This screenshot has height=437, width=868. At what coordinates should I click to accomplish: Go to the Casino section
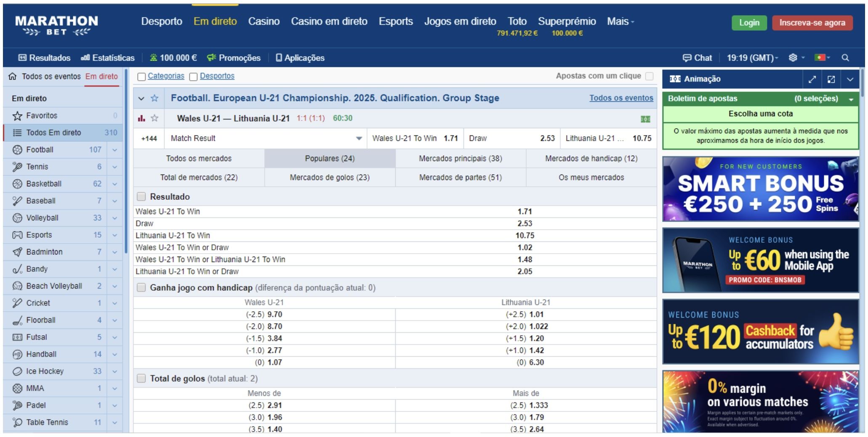[264, 21]
